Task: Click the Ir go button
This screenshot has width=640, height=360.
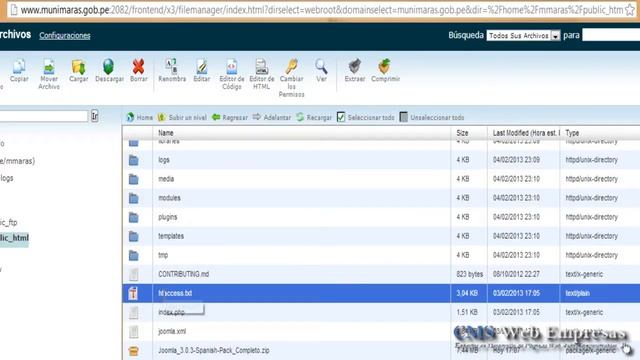Action: 94,116
